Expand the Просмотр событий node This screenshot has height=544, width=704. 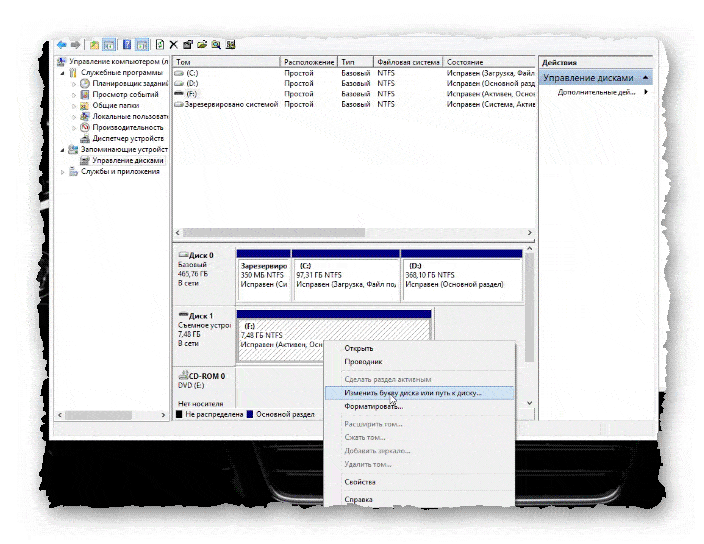(74, 95)
